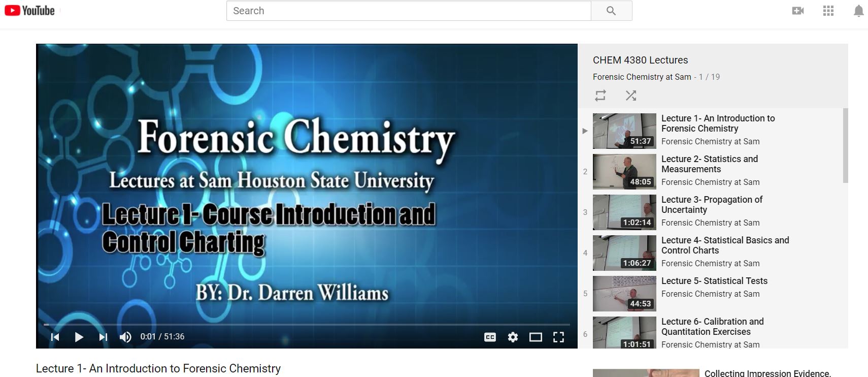Image resolution: width=868 pixels, height=377 pixels.
Task: Open the upload video camera icon
Action: [798, 11]
